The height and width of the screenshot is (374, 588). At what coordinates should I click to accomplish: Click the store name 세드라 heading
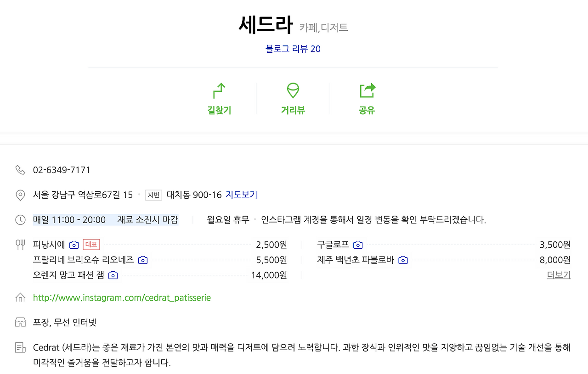266,24
